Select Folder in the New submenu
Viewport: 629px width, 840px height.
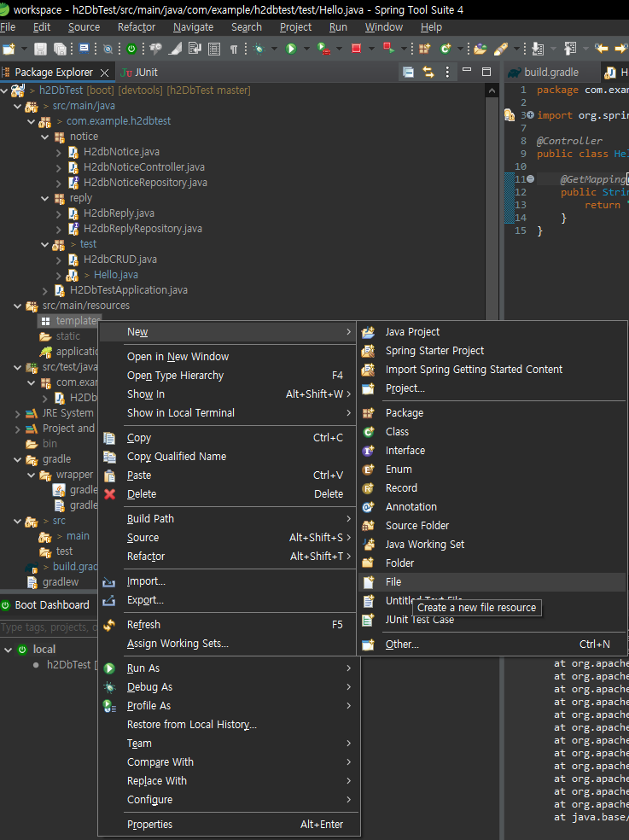(x=492, y=563)
